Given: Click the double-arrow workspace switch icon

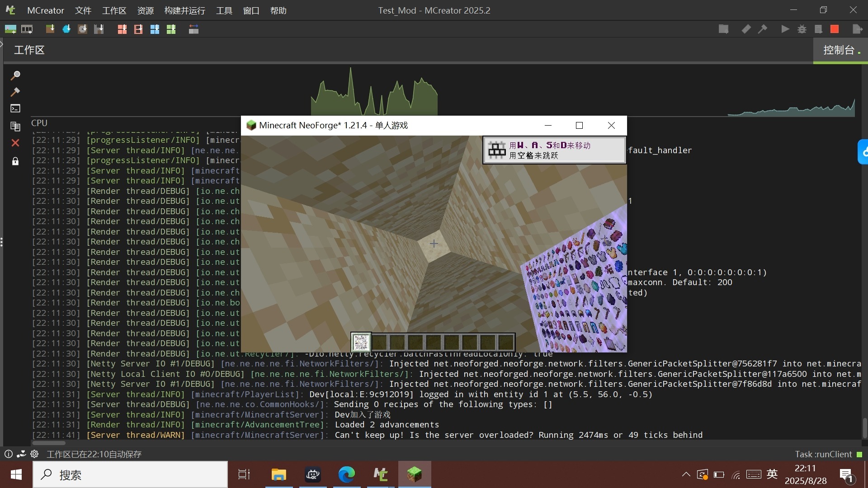Looking at the screenshot, I should 193,29.
